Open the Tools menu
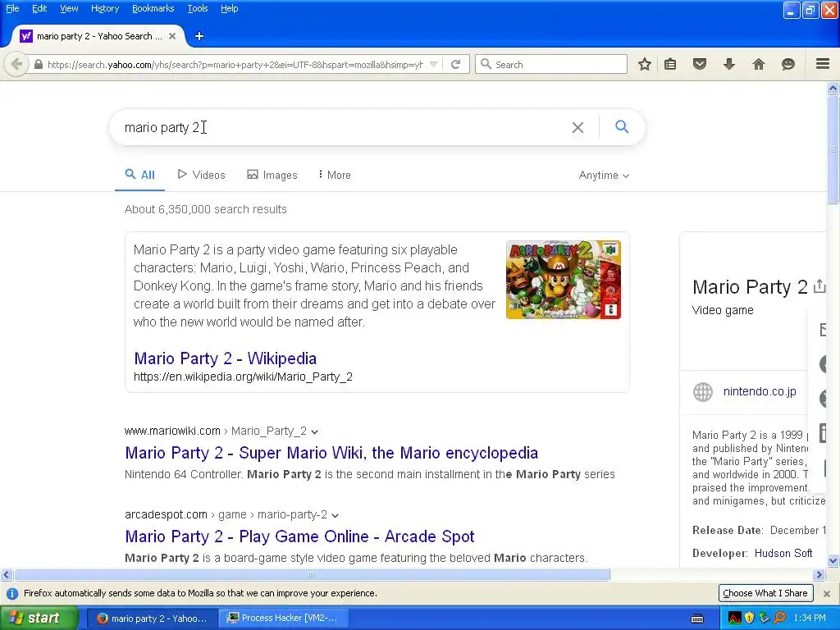 [x=197, y=8]
